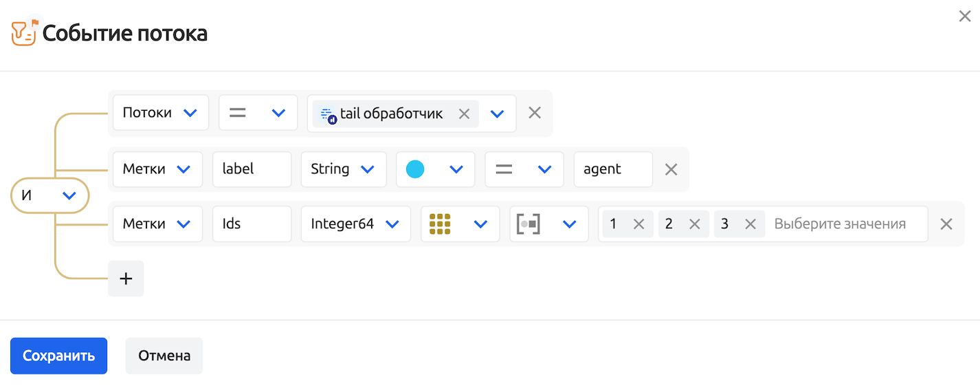
Task: Delete the label metric condition row
Action: (x=671, y=169)
